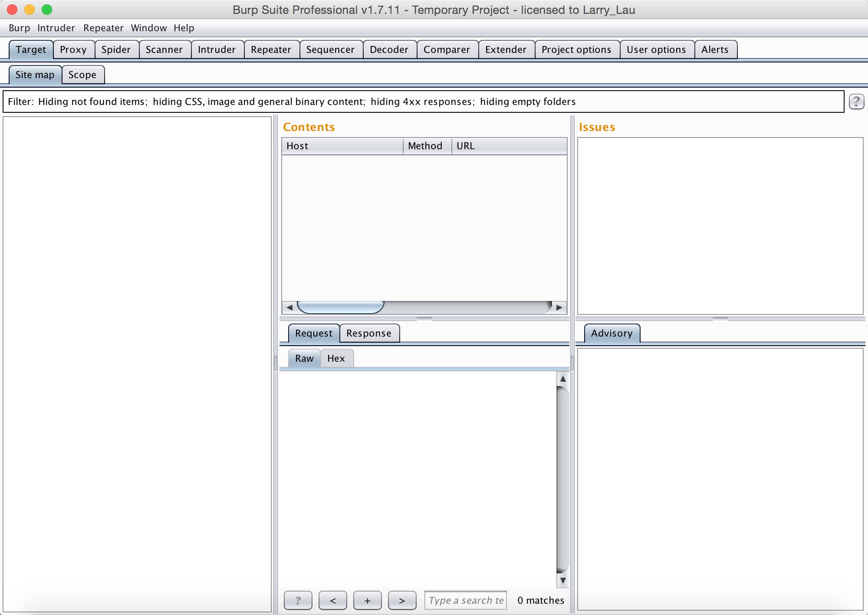
Task: Open the User options tab
Action: (x=656, y=49)
